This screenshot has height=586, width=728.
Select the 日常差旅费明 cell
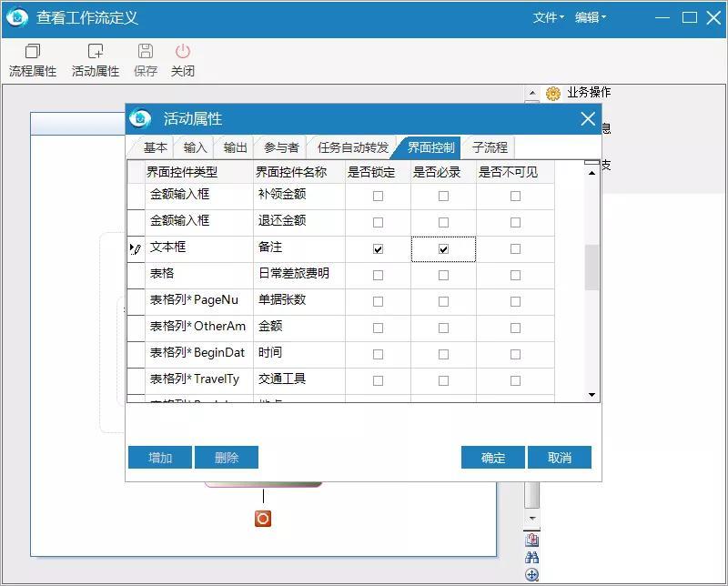(299, 276)
